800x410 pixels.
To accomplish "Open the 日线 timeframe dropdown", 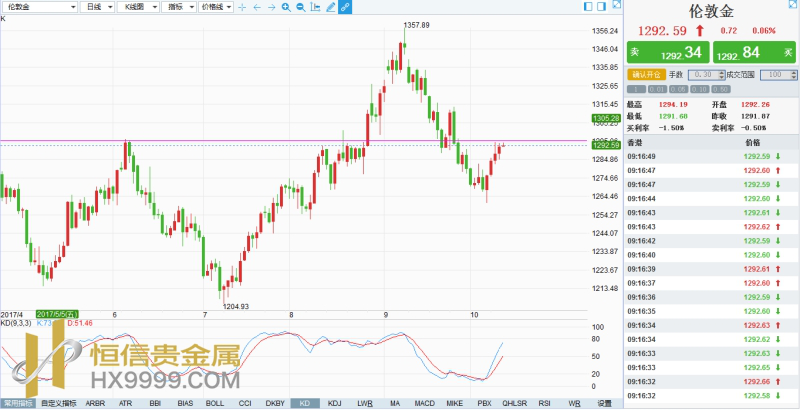I will click(96, 7).
